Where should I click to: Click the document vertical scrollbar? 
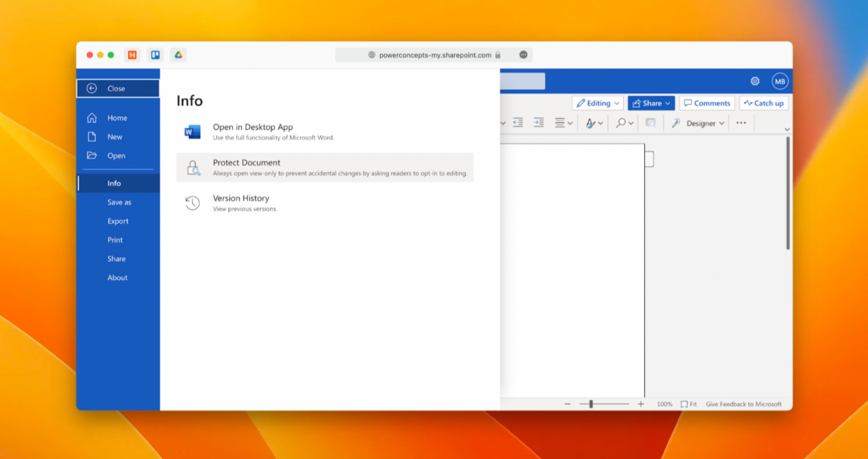coord(788,193)
